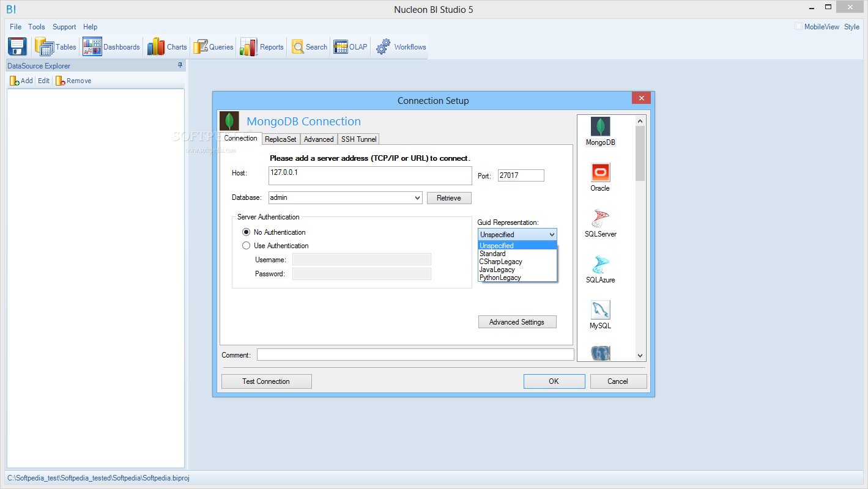Open the Tools menu

[x=37, y=27]
